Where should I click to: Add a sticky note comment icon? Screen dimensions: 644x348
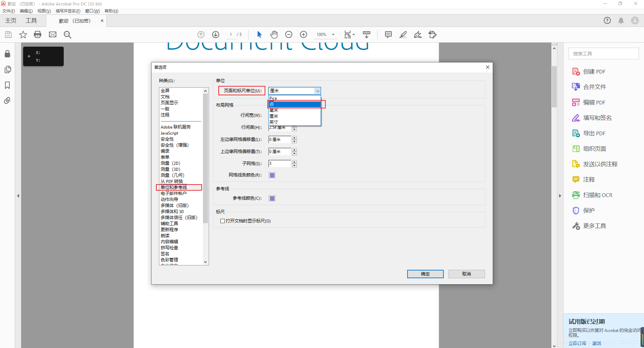pyautogui.click(x=388, y=35)
